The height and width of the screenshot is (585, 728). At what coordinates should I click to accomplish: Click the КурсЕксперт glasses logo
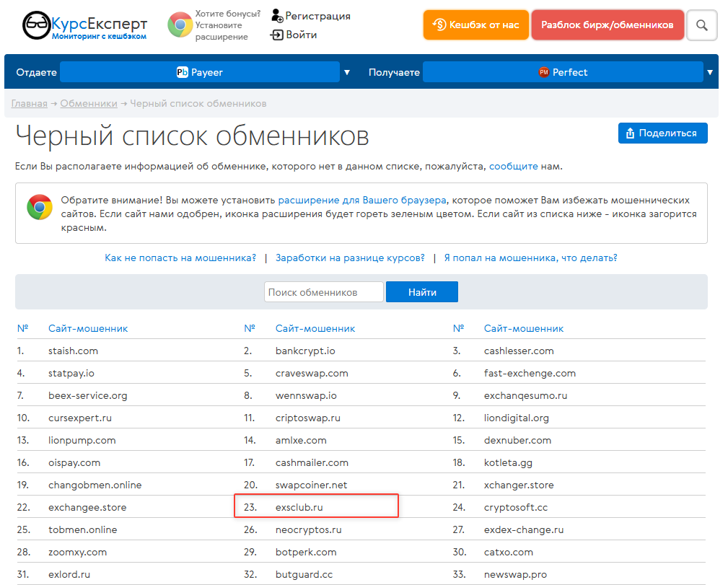35,25
